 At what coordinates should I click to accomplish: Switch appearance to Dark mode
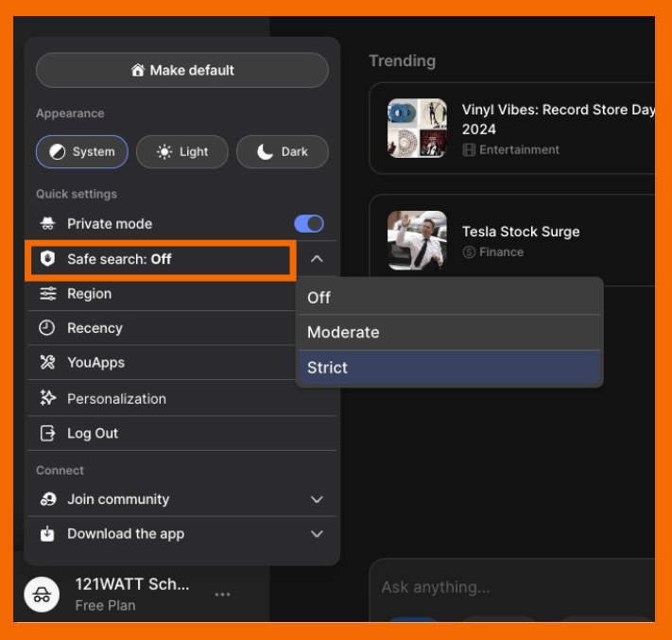click(x=283, y=151)
